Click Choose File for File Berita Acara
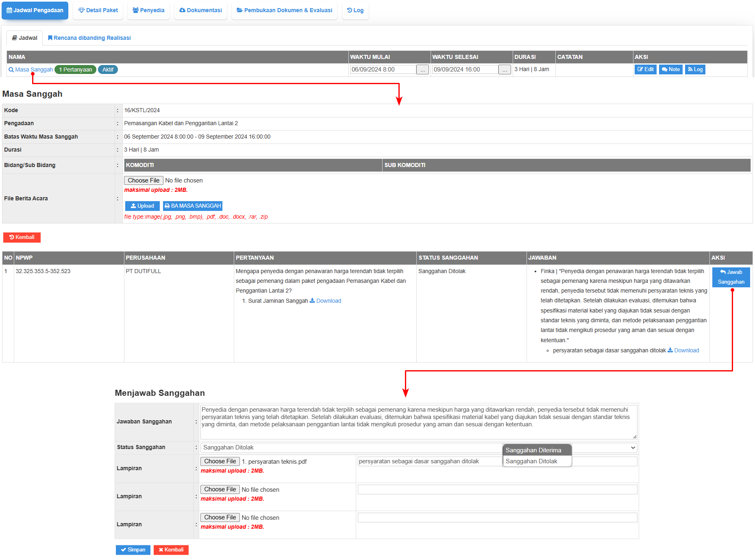 tap(144, 180)
